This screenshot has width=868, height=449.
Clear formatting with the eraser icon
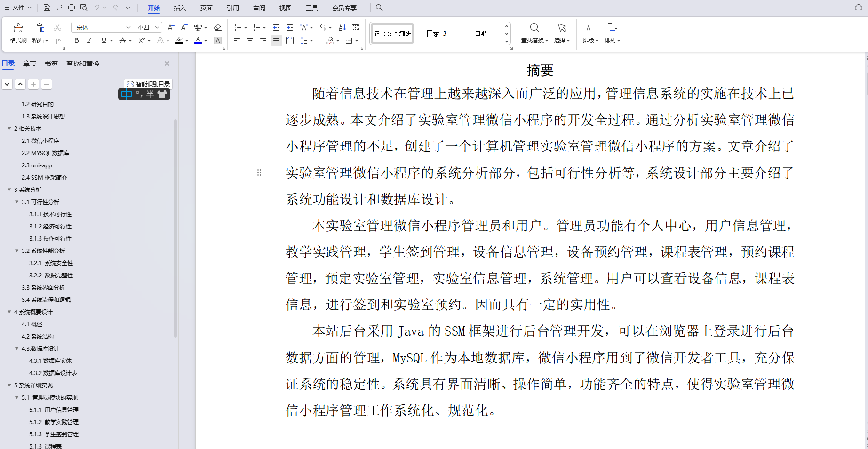(217, 27)
